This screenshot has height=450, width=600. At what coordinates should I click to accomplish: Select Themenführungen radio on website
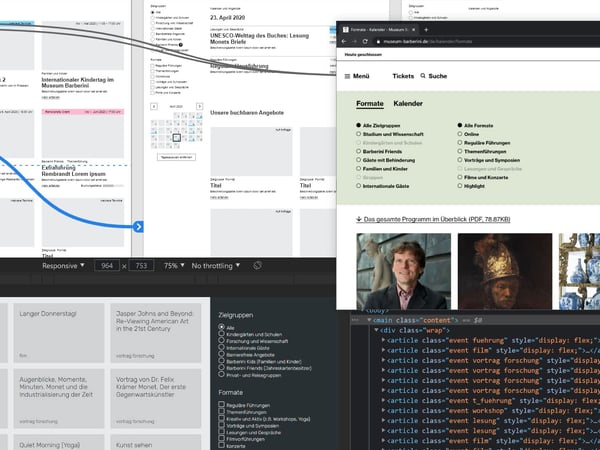tap(460, 151)
